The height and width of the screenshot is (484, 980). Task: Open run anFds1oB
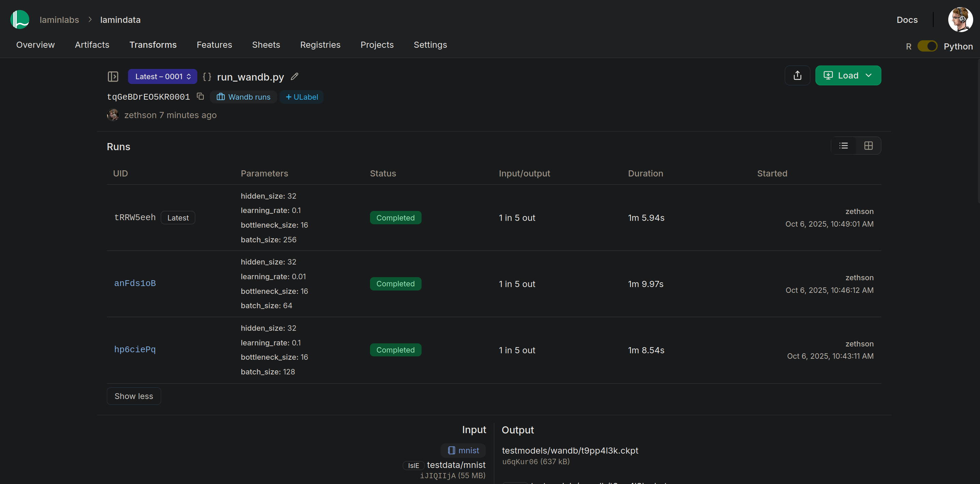point(135,283)
